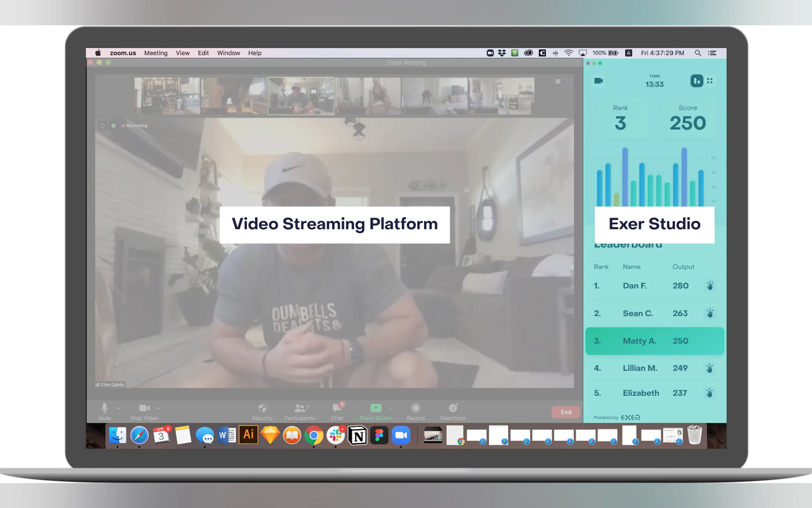This screenshot has height=508, width=812.
Task: Mute the microphone in Zoom
Action: (x=105, y=412)
